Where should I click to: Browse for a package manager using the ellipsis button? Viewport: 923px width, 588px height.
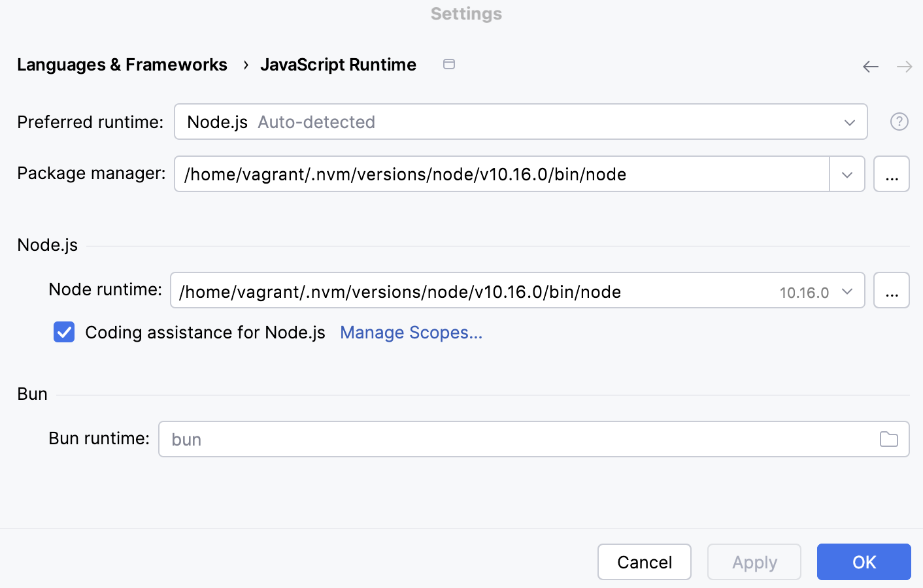[892, 174]
